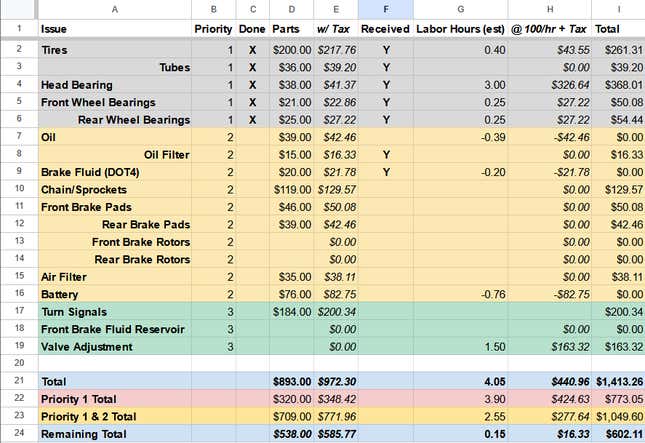Click the row 7 header number
This screenshot has height=443, width=645.
18,136
